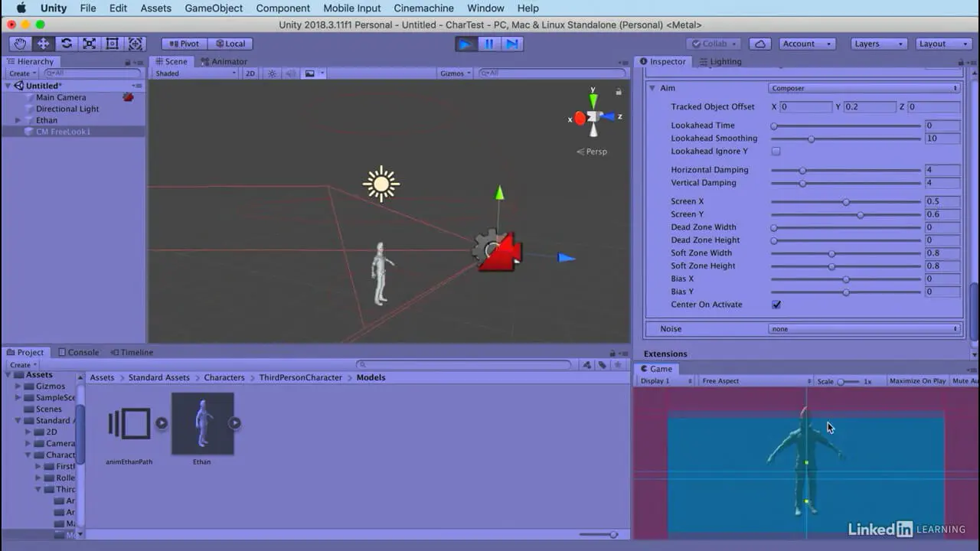Toggle scene effects image icon

pos(310,73)
